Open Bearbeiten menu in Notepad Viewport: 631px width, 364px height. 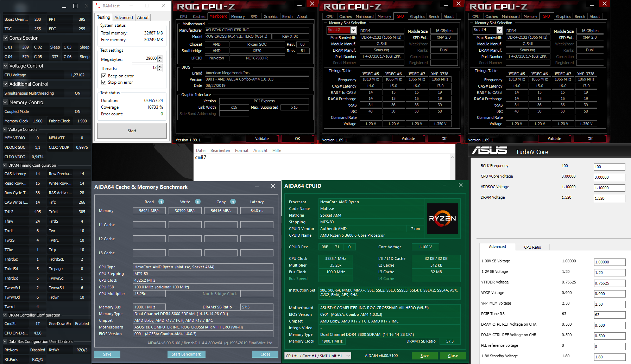(x=220, y=151)
